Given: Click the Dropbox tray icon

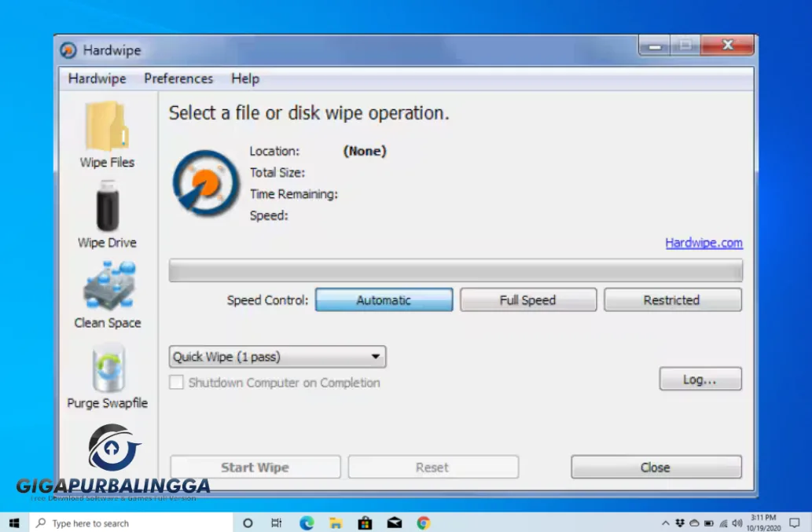Looking at the screenshot, I should click(x=680, y=523).
